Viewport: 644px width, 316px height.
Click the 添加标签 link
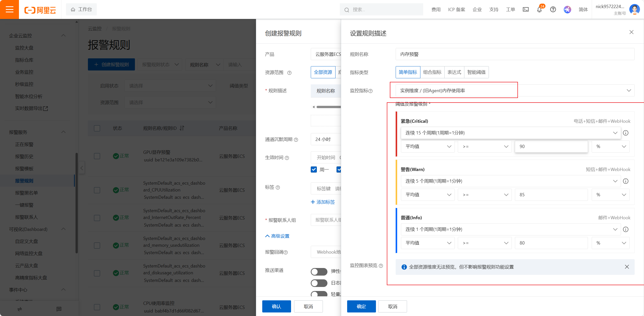pyautogui.click(x=323, y=202)
